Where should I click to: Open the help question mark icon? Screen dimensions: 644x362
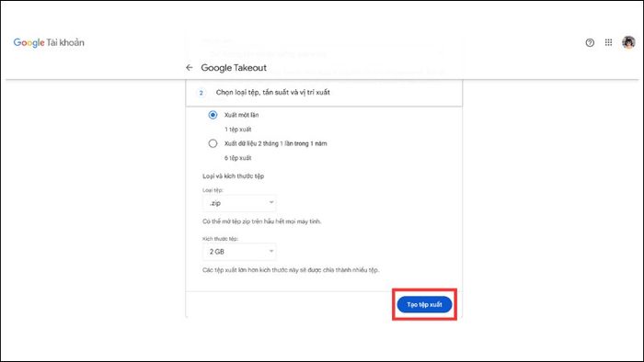[x=590, y=42]
